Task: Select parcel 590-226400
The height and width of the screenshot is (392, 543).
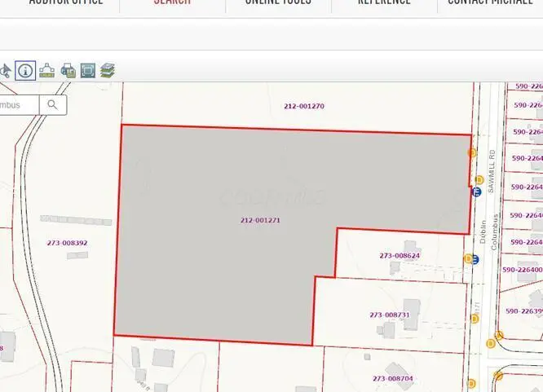Action: [x=523, y=270]
